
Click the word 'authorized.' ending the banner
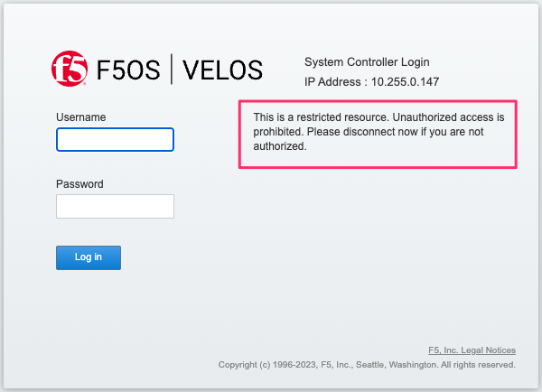280,146
